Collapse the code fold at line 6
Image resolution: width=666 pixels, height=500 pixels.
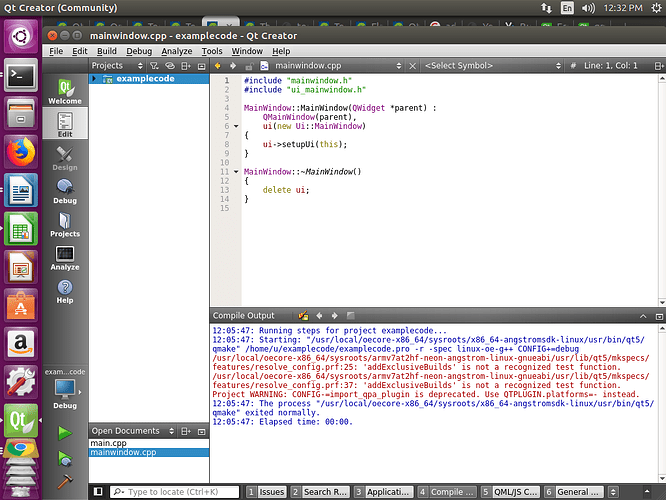(236, 126)
